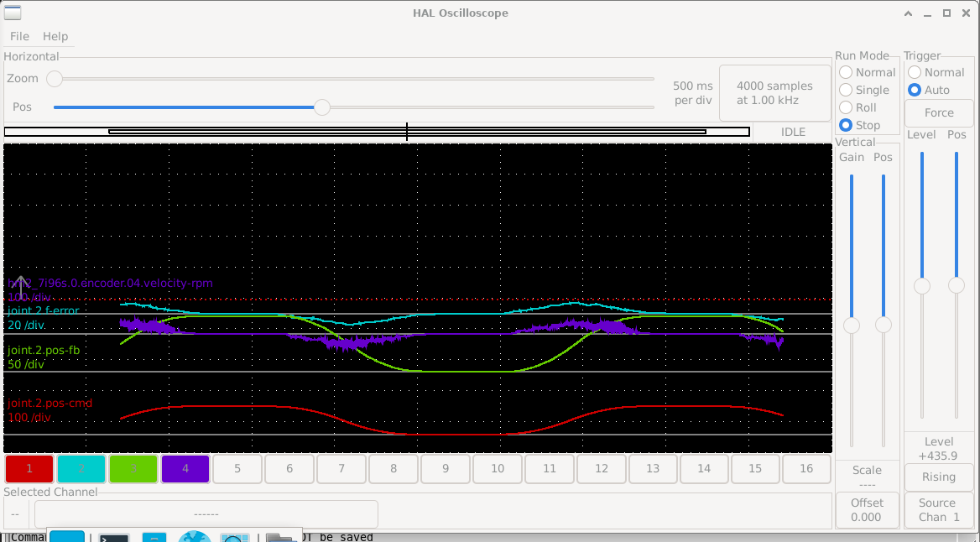Image resolution: width=980 pixels, height=542 pixels.
Task: Click the vertical Gain slider handle
Action: tap(852, 325)
